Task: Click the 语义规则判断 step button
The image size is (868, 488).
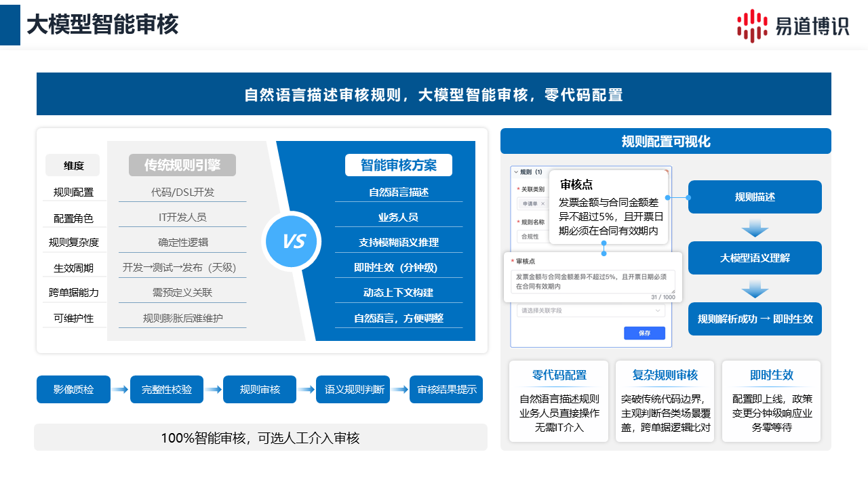Action: 353,390
